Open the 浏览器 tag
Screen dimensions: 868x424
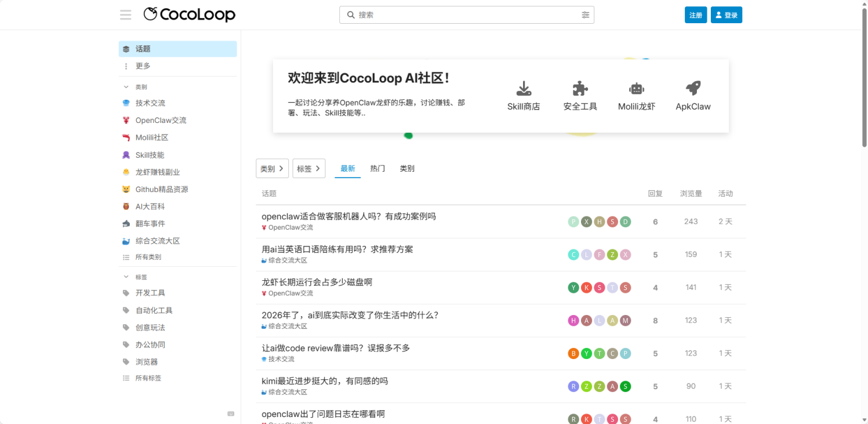(177, 362)
